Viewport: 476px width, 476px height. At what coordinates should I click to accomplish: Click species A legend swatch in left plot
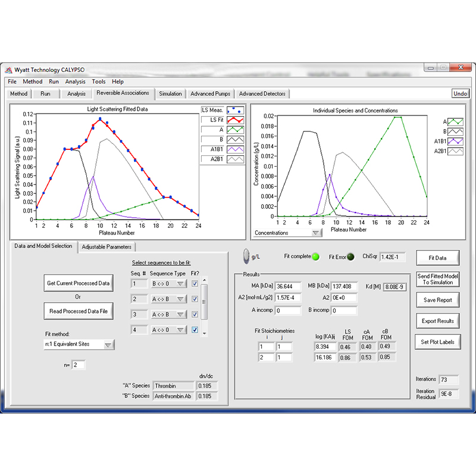(235, 130)
